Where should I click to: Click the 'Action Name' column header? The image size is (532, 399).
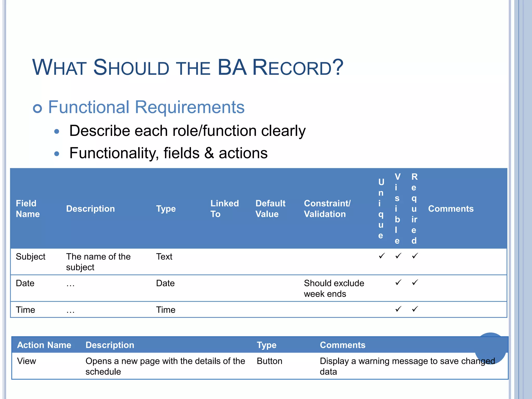(44, 345)
